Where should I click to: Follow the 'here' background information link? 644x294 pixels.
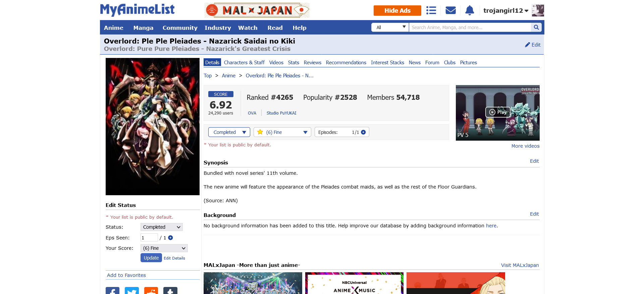coord(491,226)
